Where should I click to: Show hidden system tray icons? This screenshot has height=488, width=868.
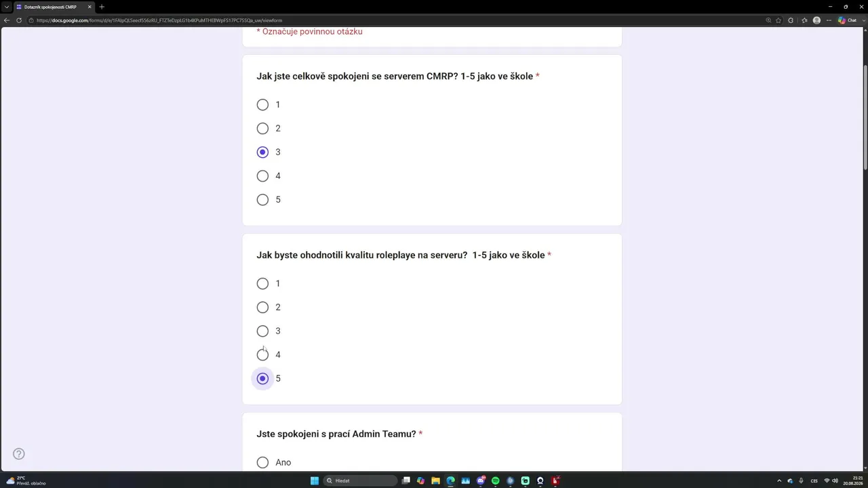click(x=778, y=481)
